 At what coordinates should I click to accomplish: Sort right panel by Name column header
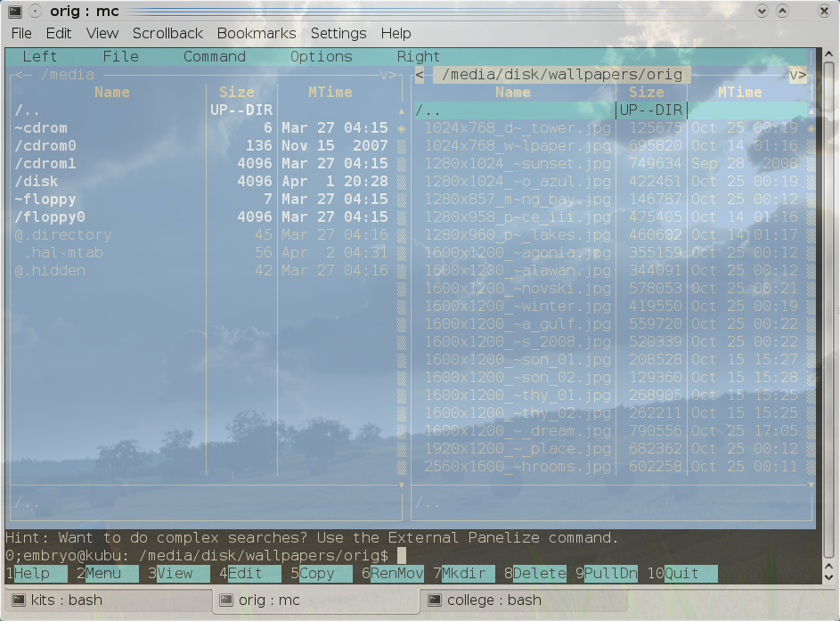click(513, 92)
